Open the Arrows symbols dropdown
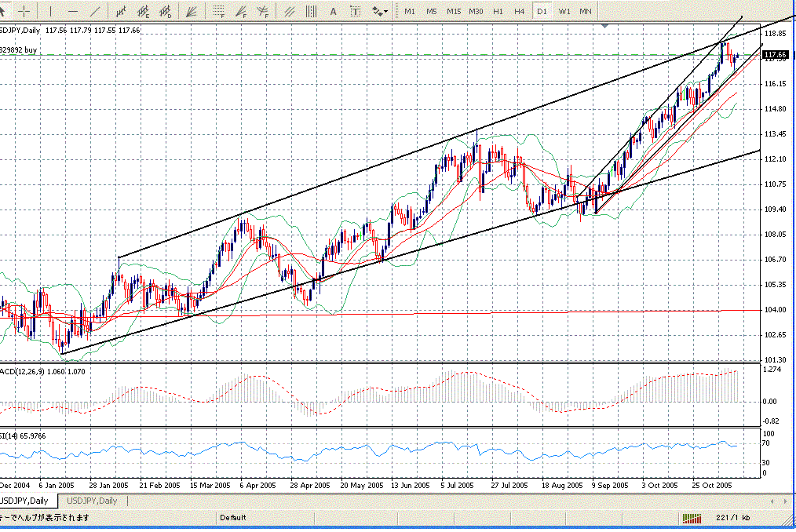The width and height of the screenshot is (796, 532). point(380,11)
